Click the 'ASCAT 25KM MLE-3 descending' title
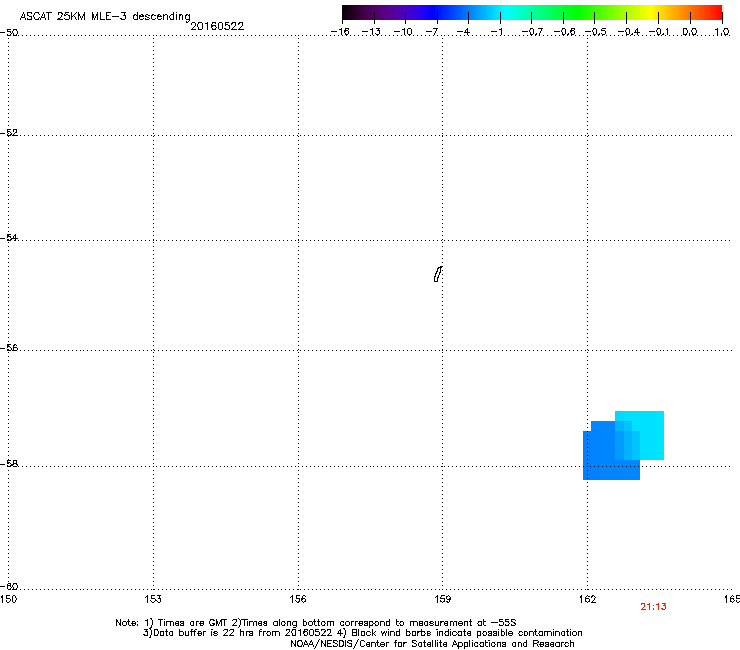The width and height of the screenshot is (740, 650). tap(105, 17)
